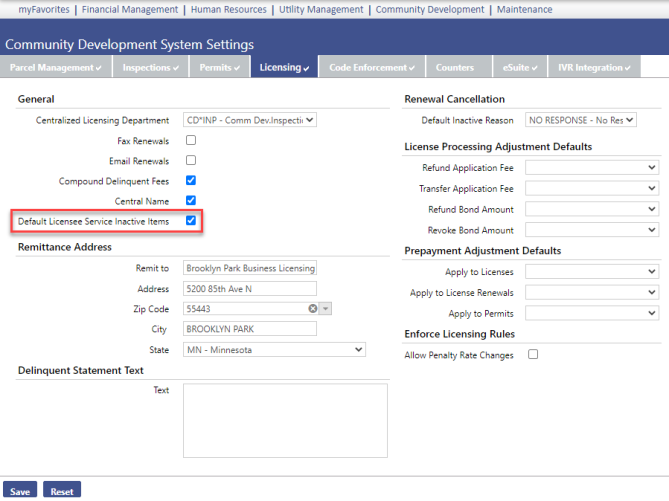Uncheck Compound Delinquent Fees
This screenshot has height=501, width=669.
(191, 181)
